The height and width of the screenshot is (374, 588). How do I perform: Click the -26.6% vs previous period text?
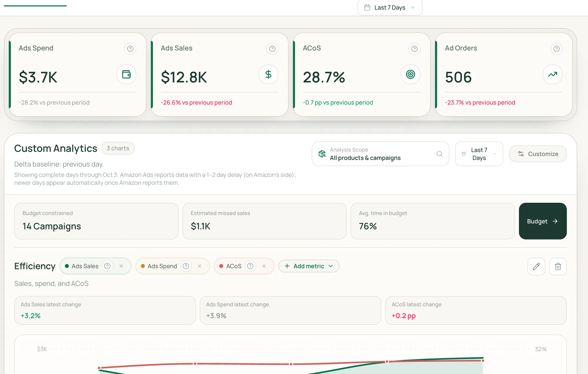(x=196, y=102)
